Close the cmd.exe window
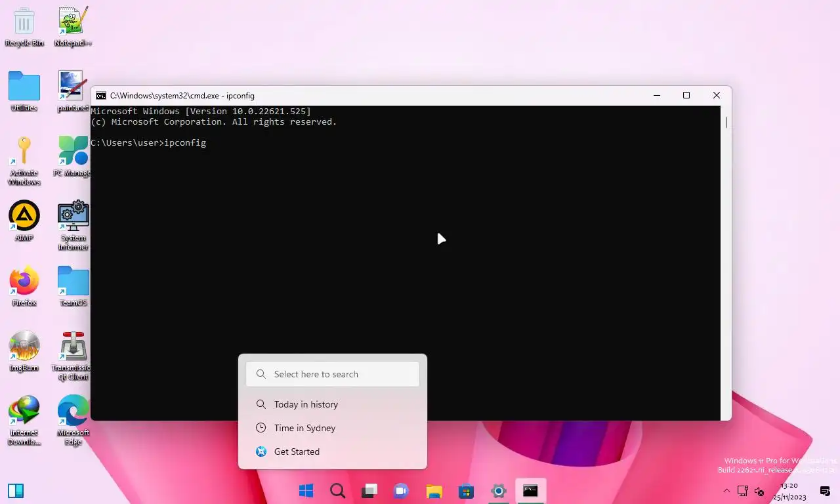Image resolution: width=840 pixels, height=504 pixels. 717,96
